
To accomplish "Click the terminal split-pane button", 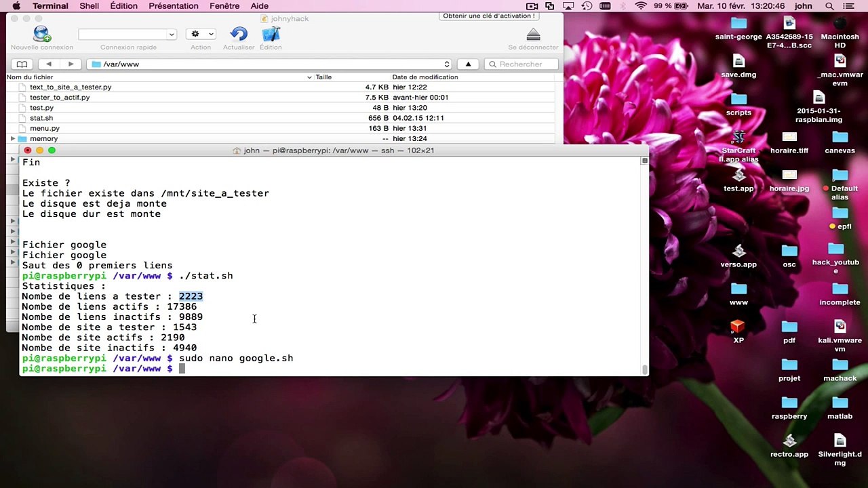I will [644, 161].
